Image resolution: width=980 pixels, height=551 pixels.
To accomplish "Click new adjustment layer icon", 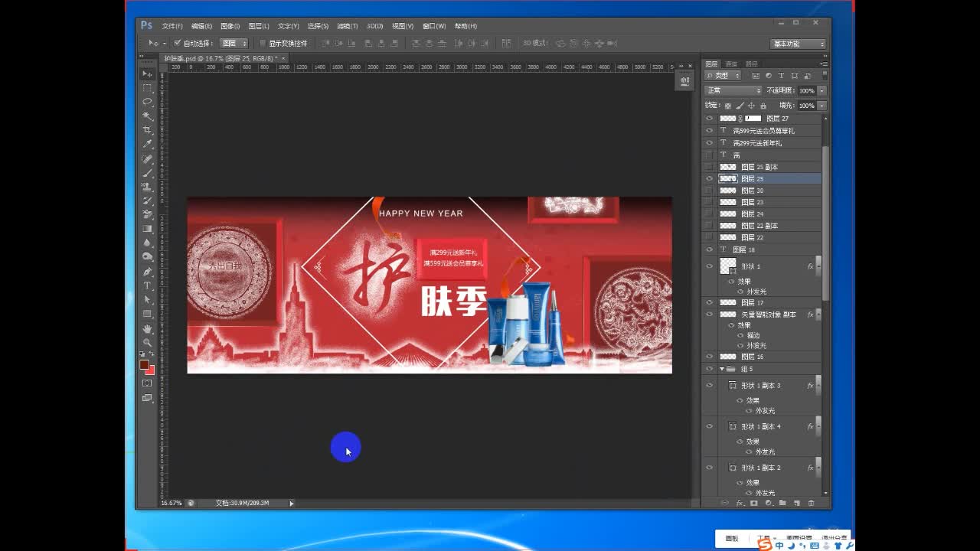I will (768, 503).
